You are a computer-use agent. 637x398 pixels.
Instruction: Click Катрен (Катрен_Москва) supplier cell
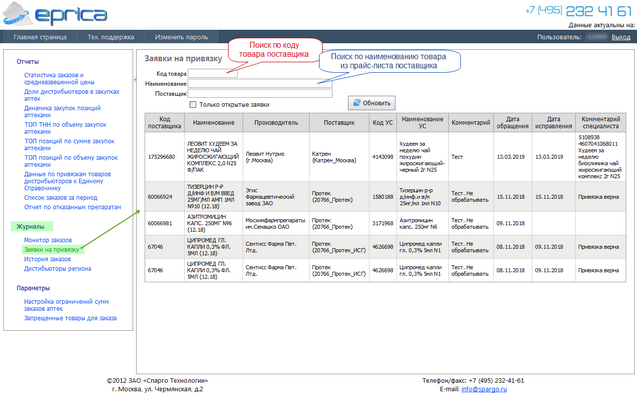coord(339,157)
